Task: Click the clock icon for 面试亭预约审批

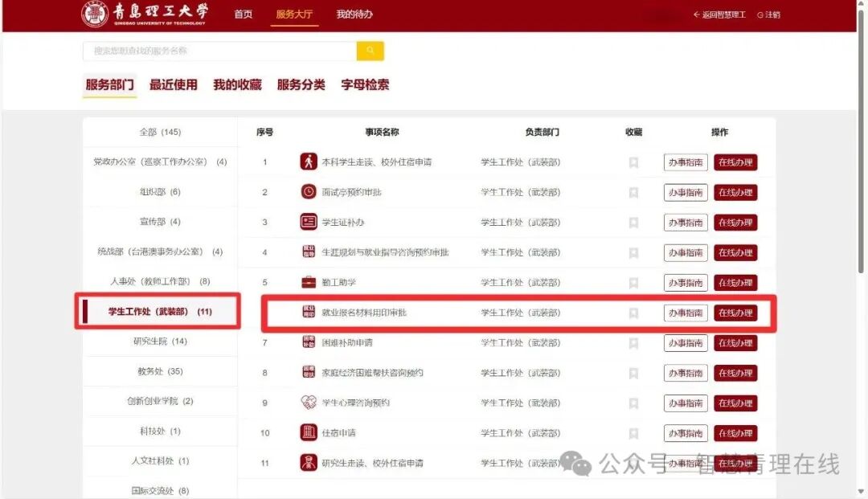Action: (x=309, y=192)
